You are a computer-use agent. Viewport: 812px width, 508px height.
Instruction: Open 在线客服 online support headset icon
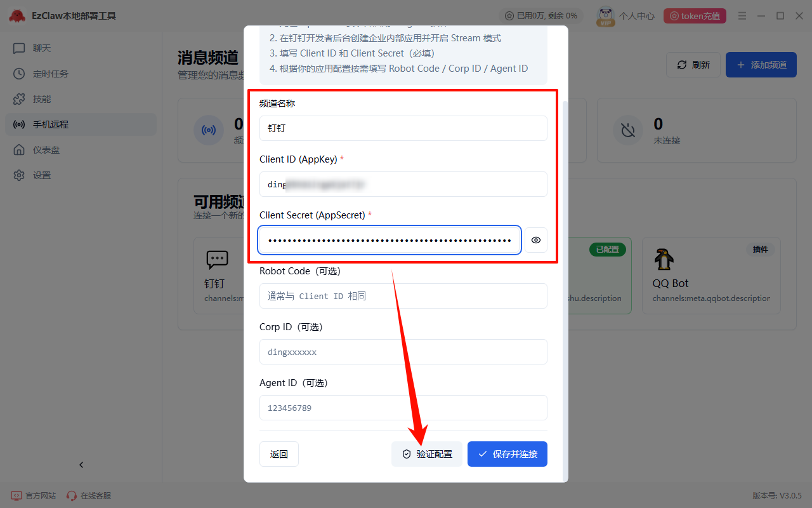(72, 495)
